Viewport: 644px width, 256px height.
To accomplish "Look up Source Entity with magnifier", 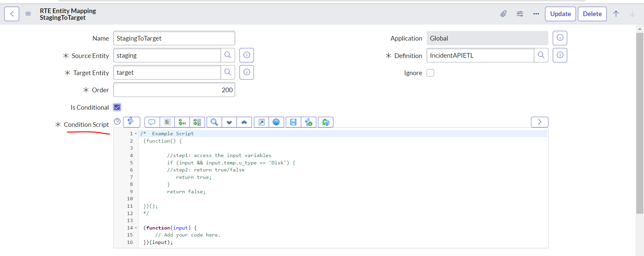I will pos(228,55).
